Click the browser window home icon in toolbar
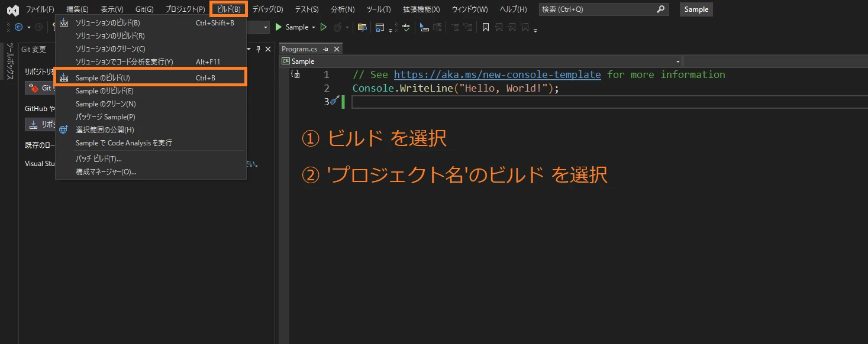 [379, 27]
